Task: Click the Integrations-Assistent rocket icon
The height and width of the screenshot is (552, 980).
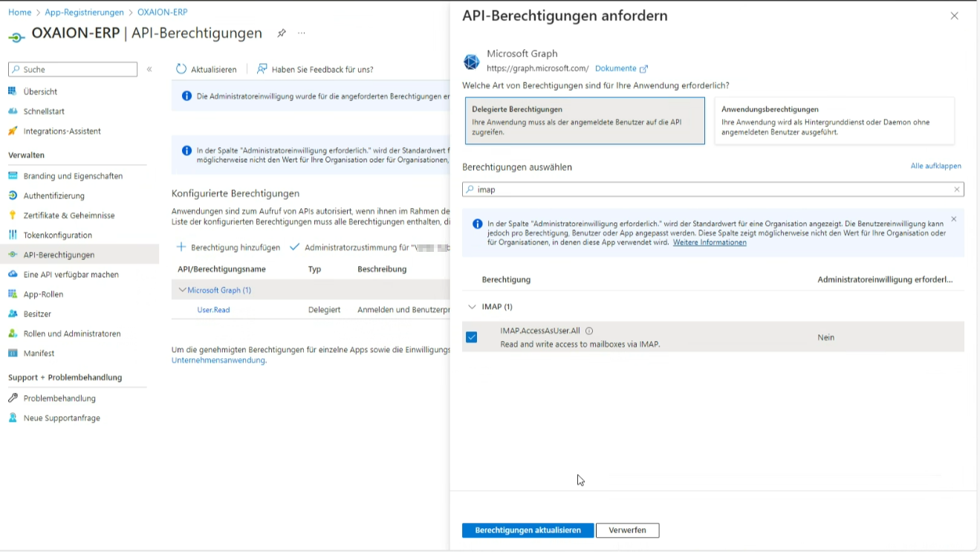Action: click(x=13, y=131)
